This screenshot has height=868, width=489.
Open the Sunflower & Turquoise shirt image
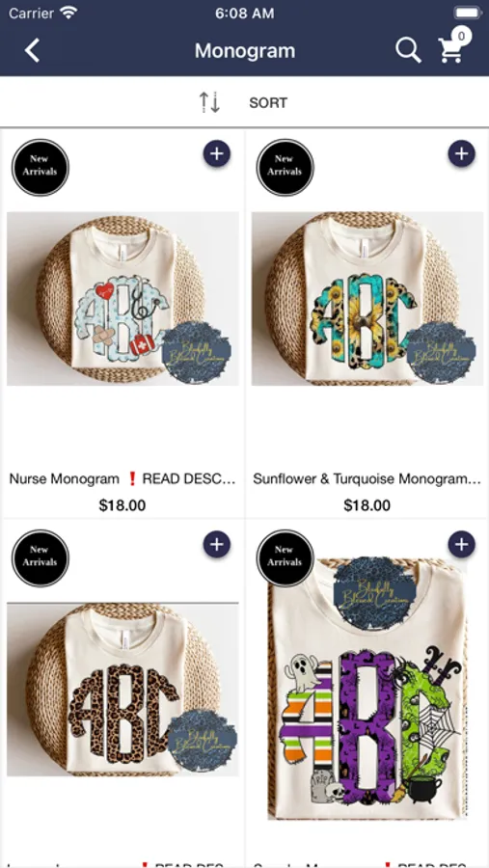point(367,299)
